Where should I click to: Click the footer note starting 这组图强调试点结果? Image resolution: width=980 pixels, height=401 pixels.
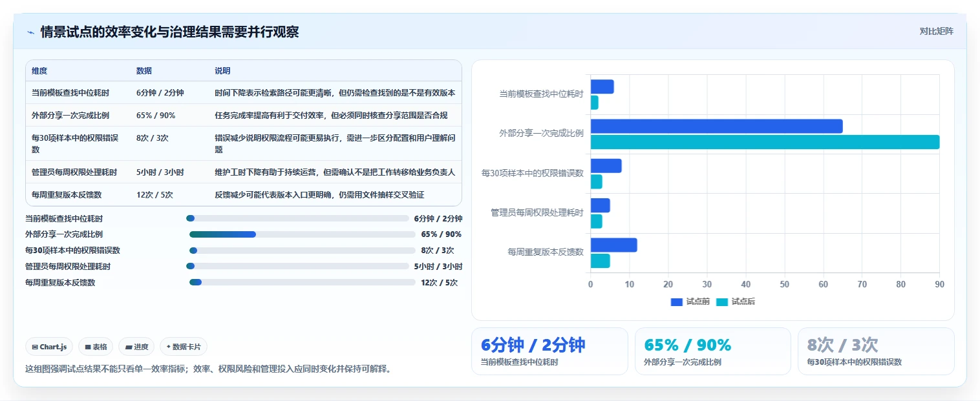208,369
